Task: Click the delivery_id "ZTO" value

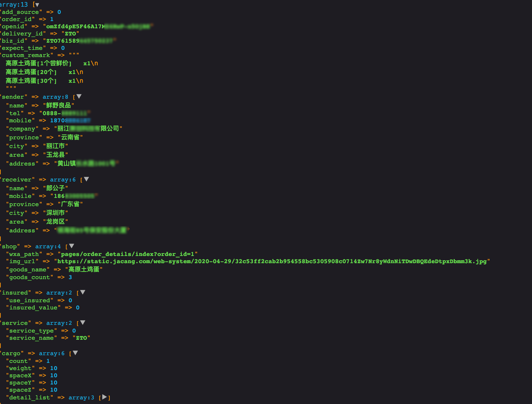Action: click(70, 34)
